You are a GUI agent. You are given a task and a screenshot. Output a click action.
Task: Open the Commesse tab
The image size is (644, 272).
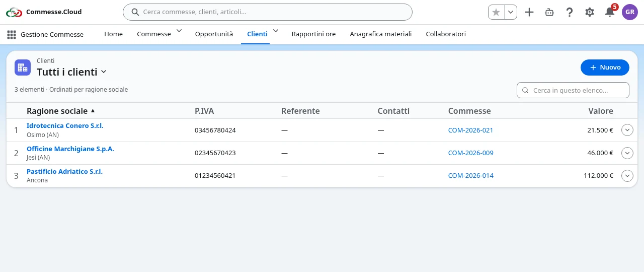154,34
